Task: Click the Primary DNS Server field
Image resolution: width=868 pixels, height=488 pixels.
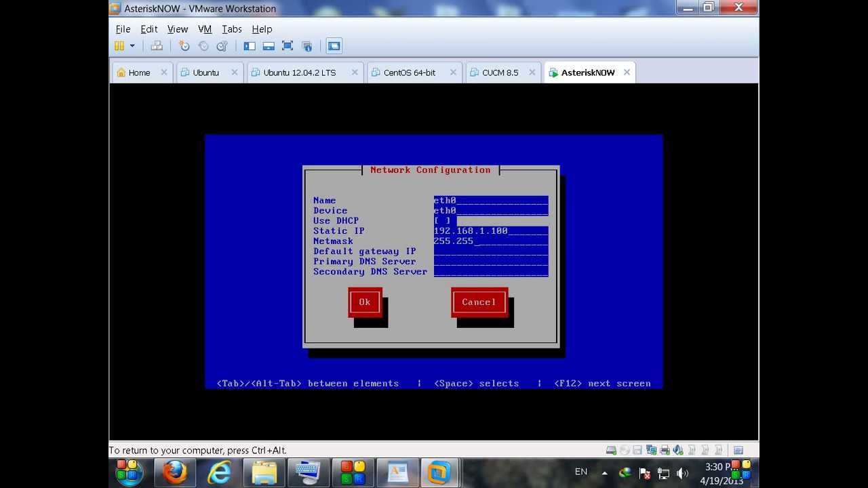Action: point(491,262)
